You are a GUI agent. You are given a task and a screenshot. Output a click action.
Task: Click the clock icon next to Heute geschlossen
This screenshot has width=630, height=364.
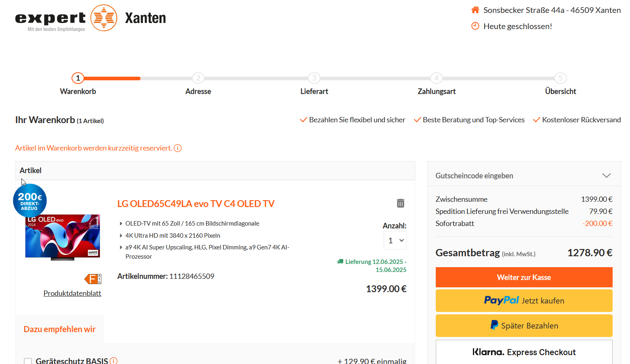pos(475,26)
